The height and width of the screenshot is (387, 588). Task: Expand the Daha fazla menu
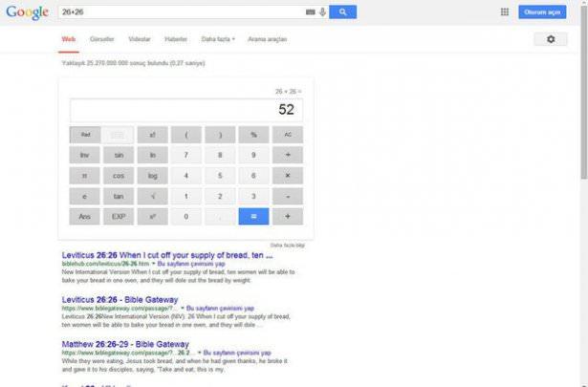pyautogui.click(x=218, y=39)
